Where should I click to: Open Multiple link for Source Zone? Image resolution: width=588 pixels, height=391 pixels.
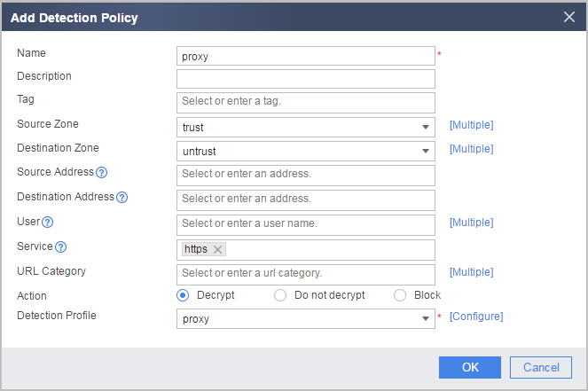471,125
